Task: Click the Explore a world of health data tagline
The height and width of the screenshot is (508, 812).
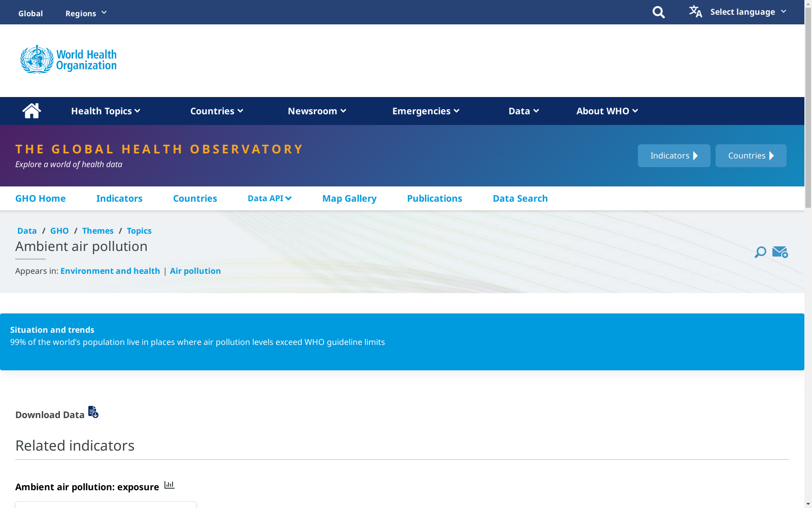Action: pyautogui.click(x=69, y=164)
